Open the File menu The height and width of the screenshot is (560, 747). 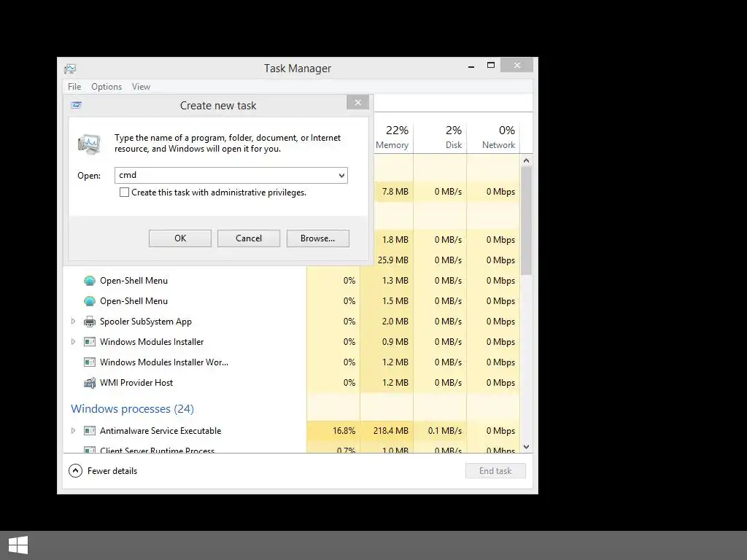point(74,87)
